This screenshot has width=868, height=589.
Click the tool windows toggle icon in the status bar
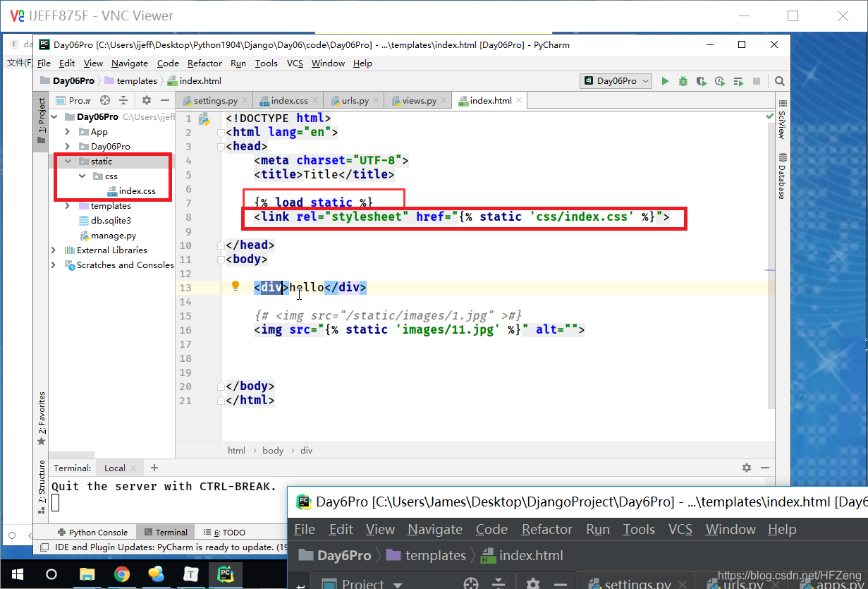coord(44,547)
